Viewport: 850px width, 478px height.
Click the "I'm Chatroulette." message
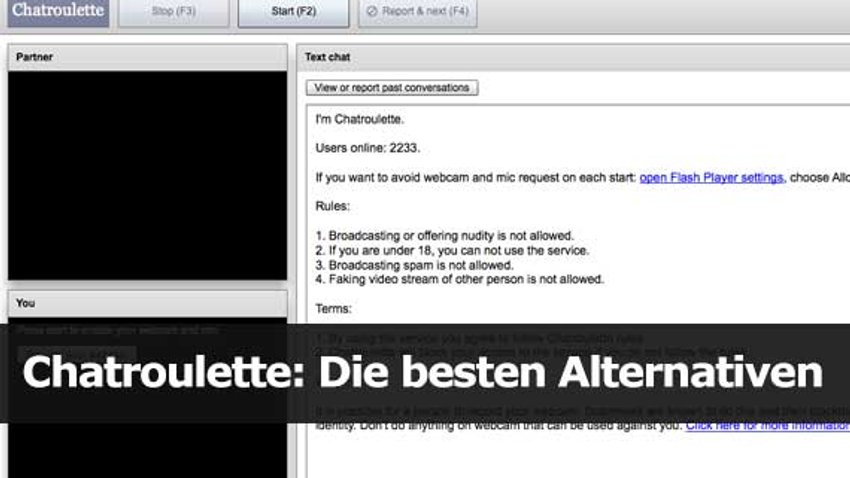pyautogui.click(x=360, y=119)
